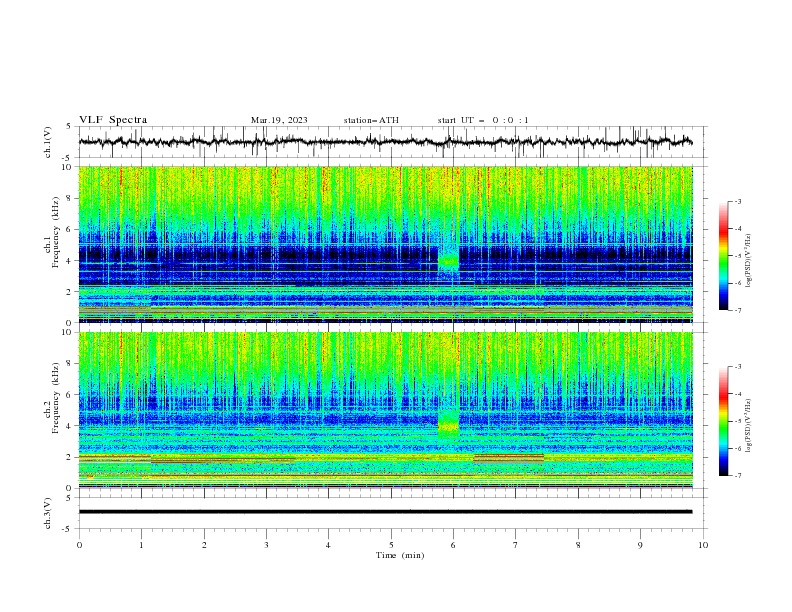Click time axis tick label "7"
The width and height of the screenshot is (792, 612).
(516, 545)
